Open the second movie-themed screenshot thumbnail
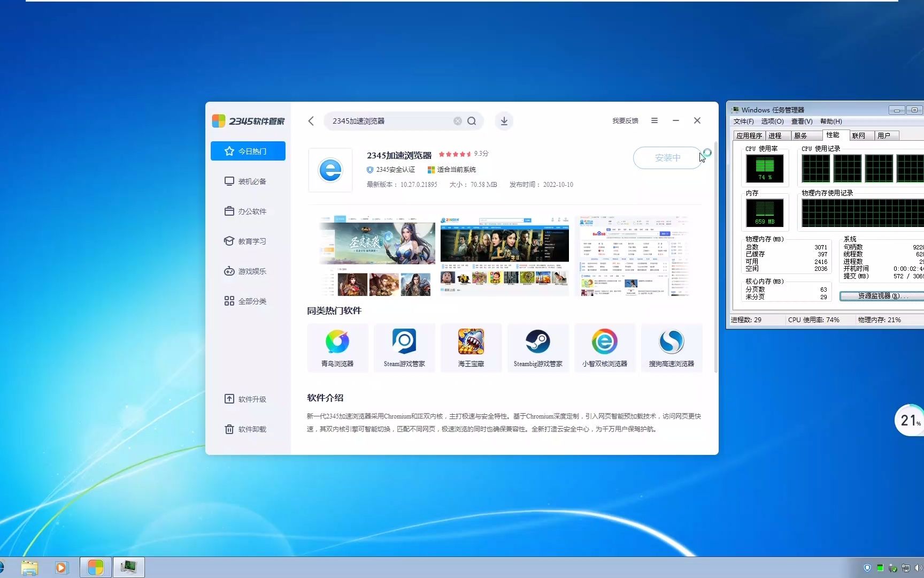924x578 pixels. pos(505,256)
